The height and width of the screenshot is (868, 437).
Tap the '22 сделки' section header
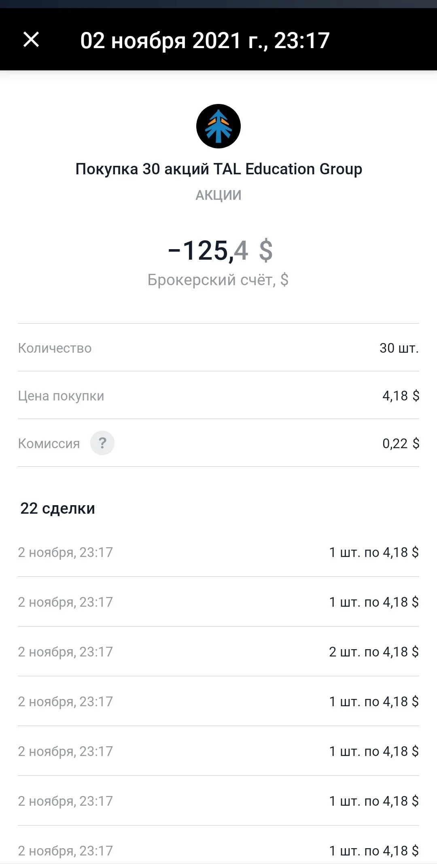(x=57, y=508)
